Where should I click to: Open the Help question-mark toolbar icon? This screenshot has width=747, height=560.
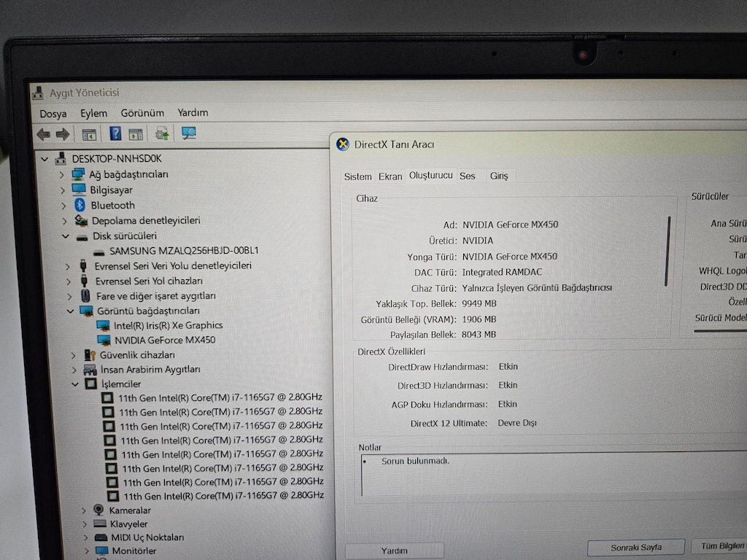115,133
